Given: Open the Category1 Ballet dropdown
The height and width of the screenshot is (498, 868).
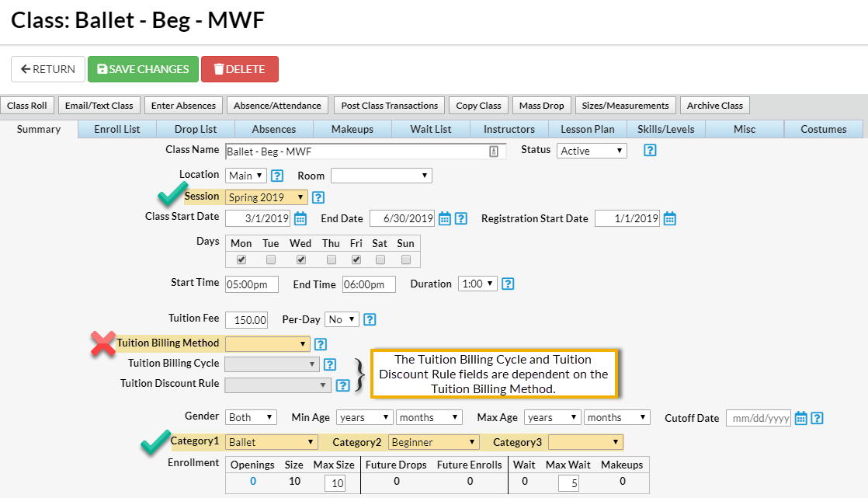Looking at the screenshot, I should click(271, 442).
